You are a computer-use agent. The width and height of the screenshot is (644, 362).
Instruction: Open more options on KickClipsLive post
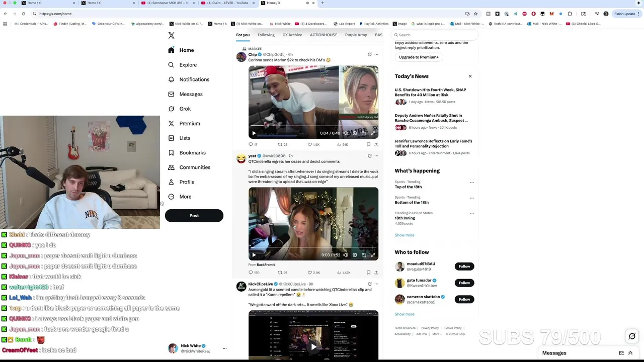point(376,284)
